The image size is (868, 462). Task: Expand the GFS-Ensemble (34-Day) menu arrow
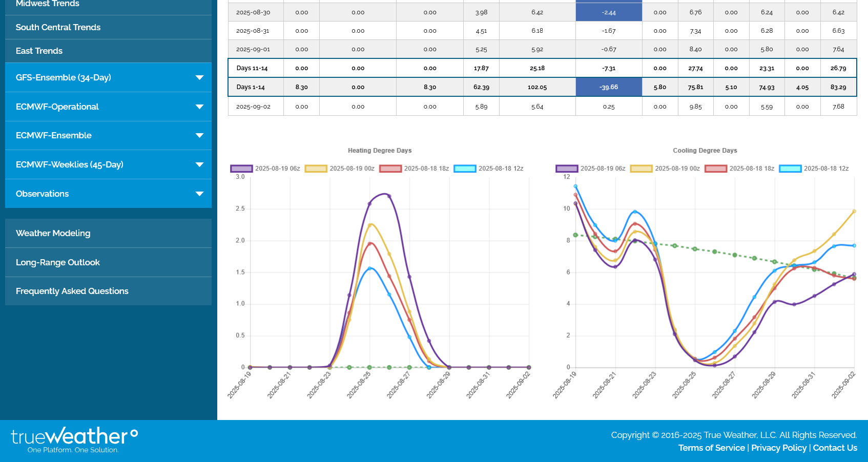(199, 78)
